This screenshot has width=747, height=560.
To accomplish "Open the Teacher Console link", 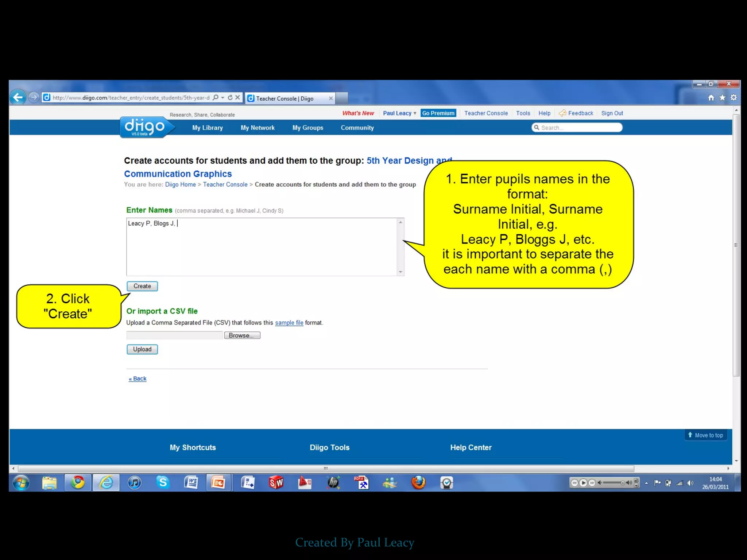I will [486, 113].
